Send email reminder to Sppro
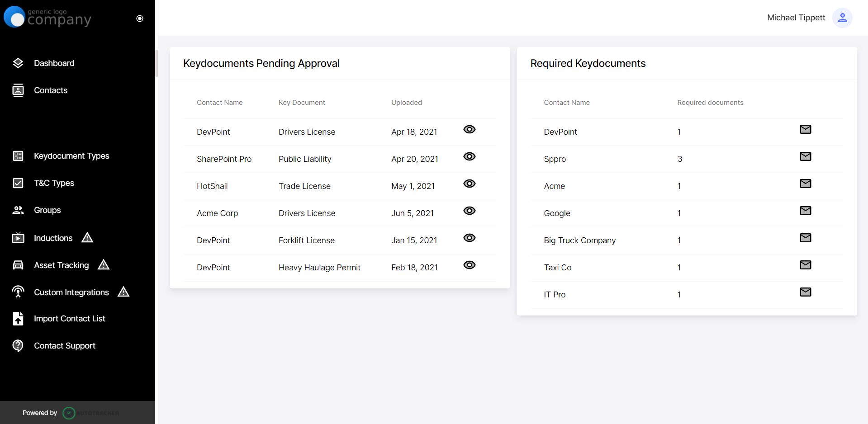Image resolution: width=868 pixels, height=424 pixels. pos(805,157)
